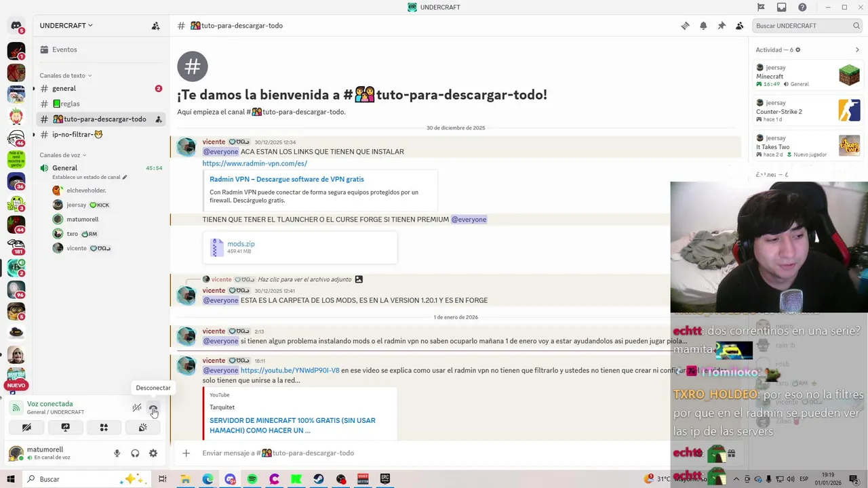868x488 pixels.
Task: Open radmin-vpn.com link in message
Action: pyautogui.click(x=254, y=163)
